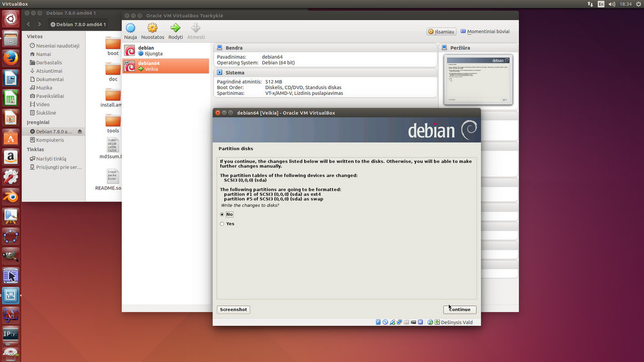Screen dimensions: 644x362
Task: Click the Rodyti green arrow icon
Action: coord(175,28)
